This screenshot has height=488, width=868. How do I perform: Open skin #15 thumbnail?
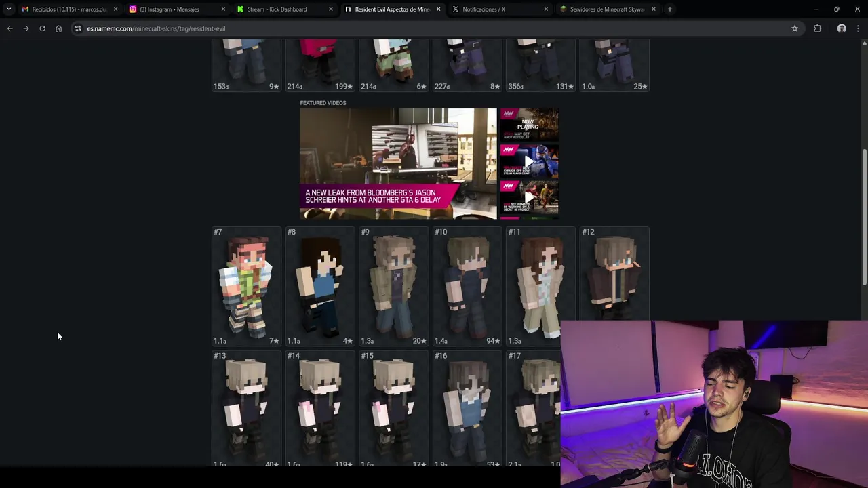[x=394, y=409]
